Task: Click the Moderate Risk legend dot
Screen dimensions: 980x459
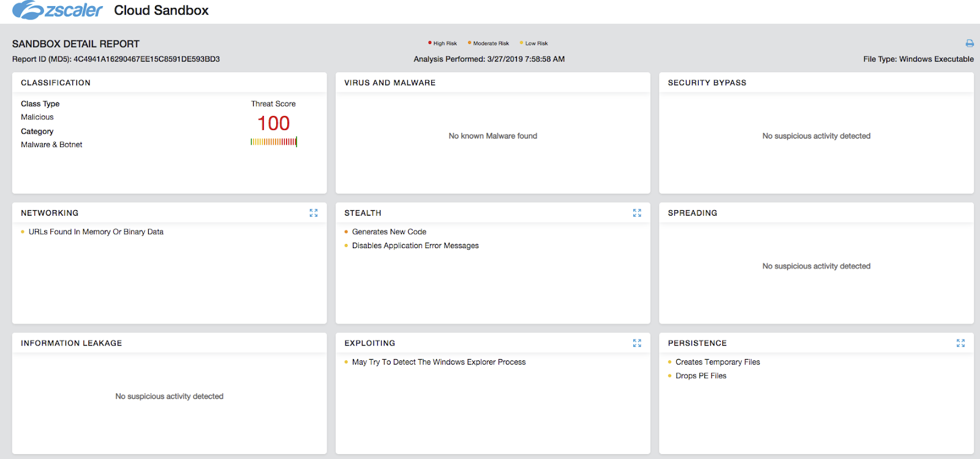Action: (x=470, y=43)
